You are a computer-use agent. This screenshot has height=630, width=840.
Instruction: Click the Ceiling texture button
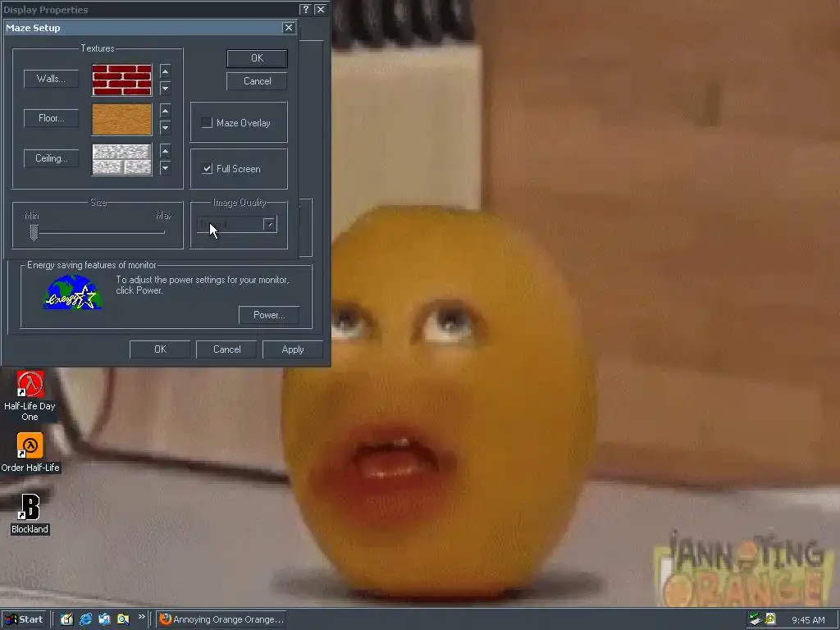[x=51, y=158]
